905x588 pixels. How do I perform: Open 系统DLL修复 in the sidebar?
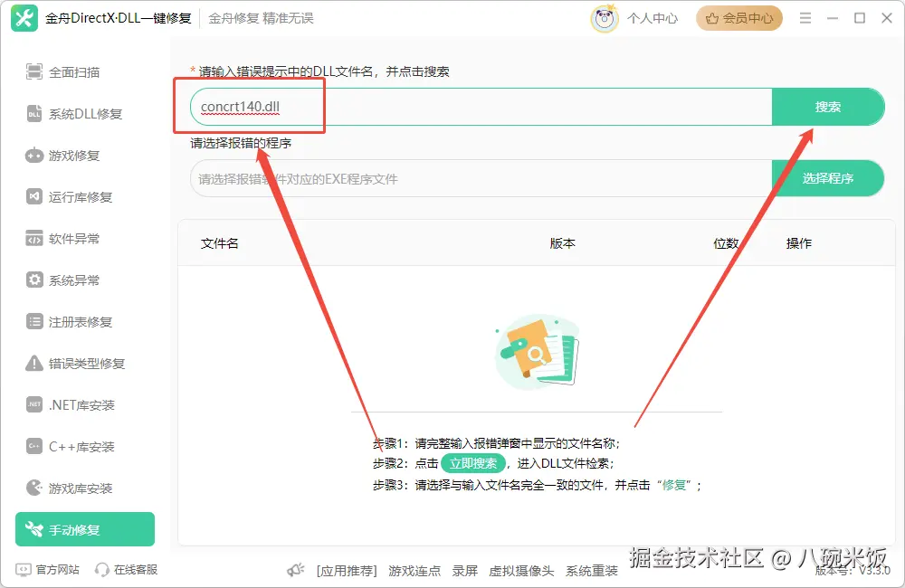(74, 114)
